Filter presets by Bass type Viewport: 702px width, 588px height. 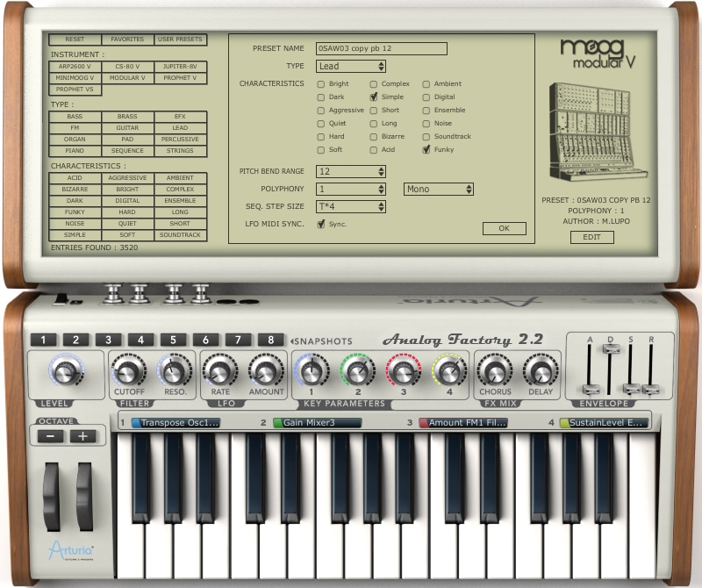click(x=75, y=117)
